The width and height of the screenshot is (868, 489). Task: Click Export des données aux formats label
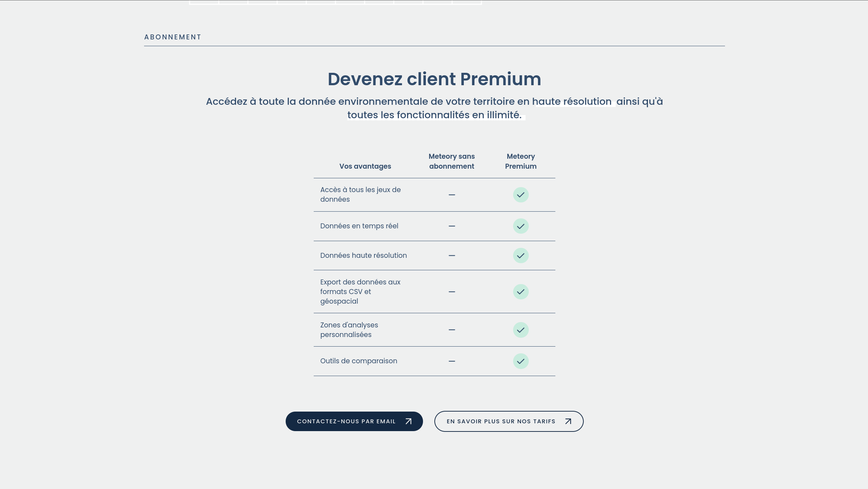(x=360, y=292)
